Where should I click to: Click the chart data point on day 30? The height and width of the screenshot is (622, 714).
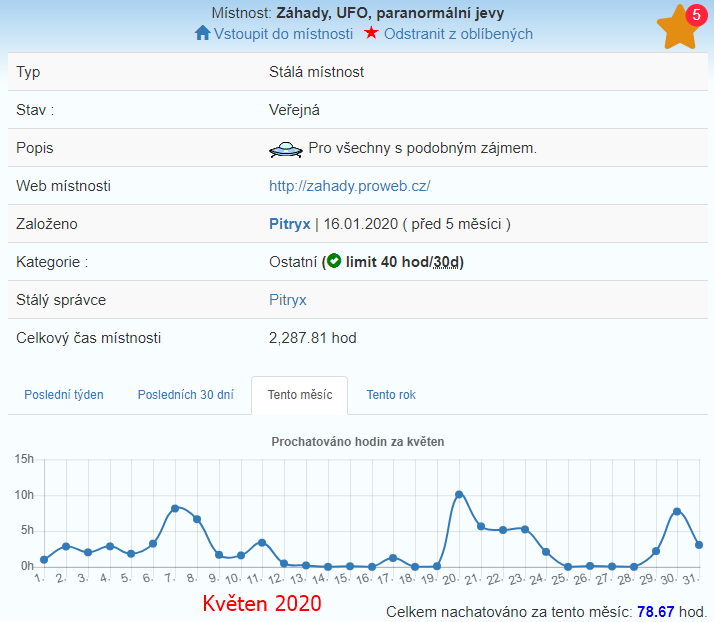click(677, 511)
